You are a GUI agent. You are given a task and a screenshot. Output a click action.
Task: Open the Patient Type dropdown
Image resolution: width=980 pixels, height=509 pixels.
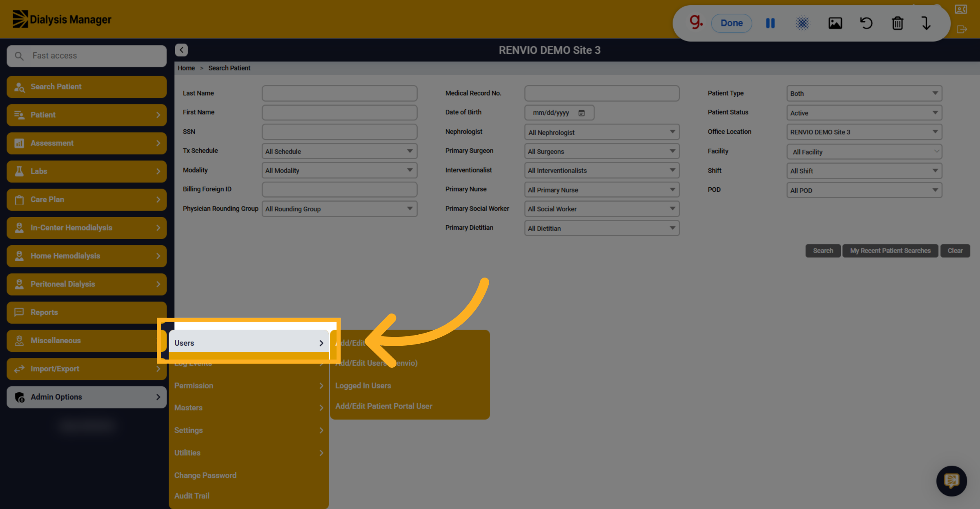click(x=864, y=93)
